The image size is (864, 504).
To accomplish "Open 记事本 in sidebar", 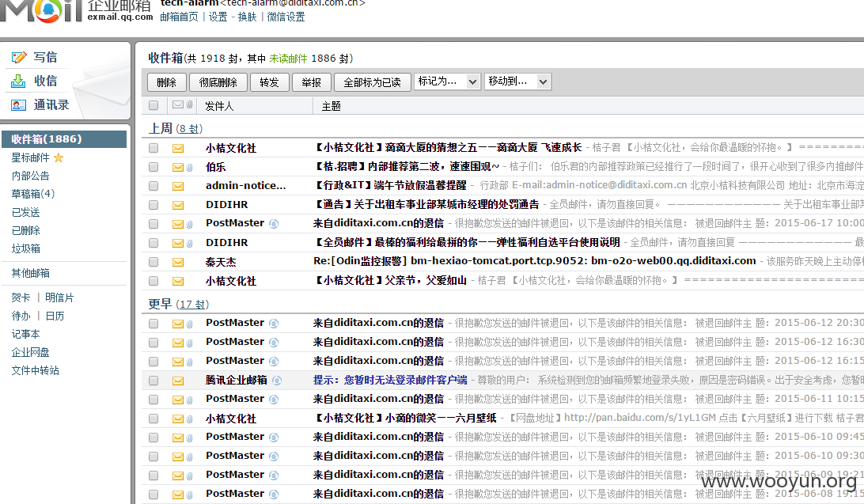I will (x=25, y=335).
